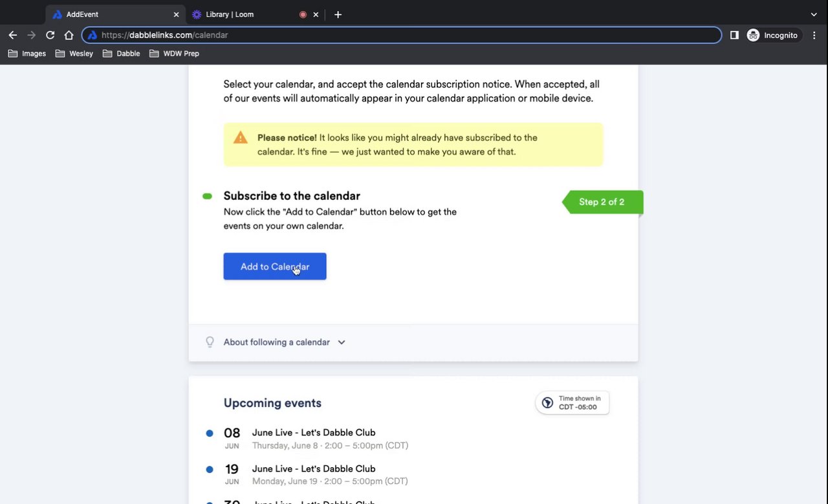Reload the page with the refresh icon
Viewport: 828px width, 504px height.
pos(50,35)
